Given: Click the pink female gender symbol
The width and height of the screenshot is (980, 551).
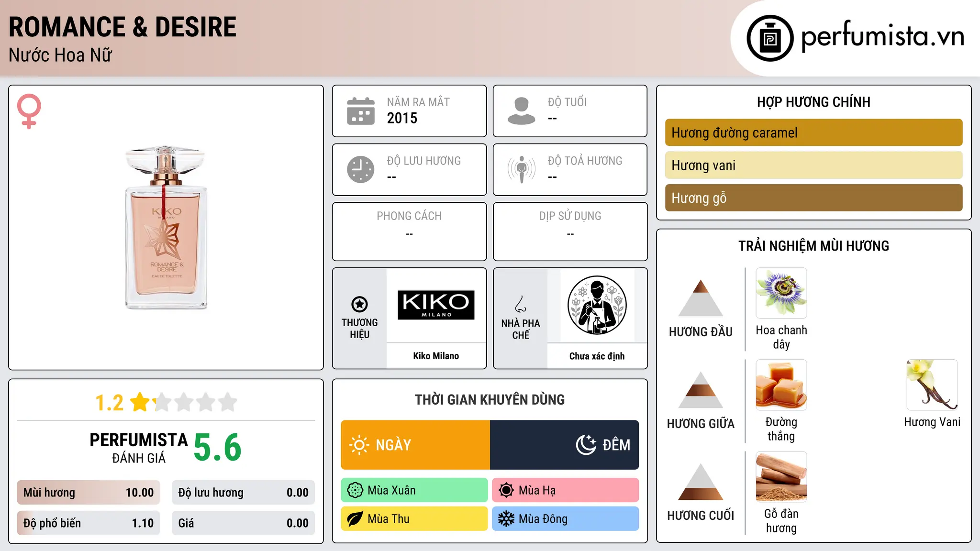Looking at the screenshot, I should coord(29,111).
